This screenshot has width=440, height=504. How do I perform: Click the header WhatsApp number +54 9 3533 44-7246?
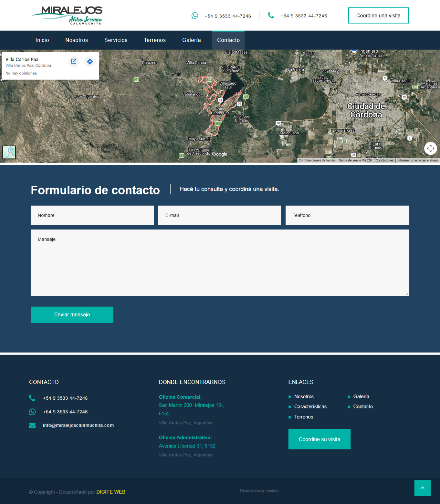[x=228, y=16]
